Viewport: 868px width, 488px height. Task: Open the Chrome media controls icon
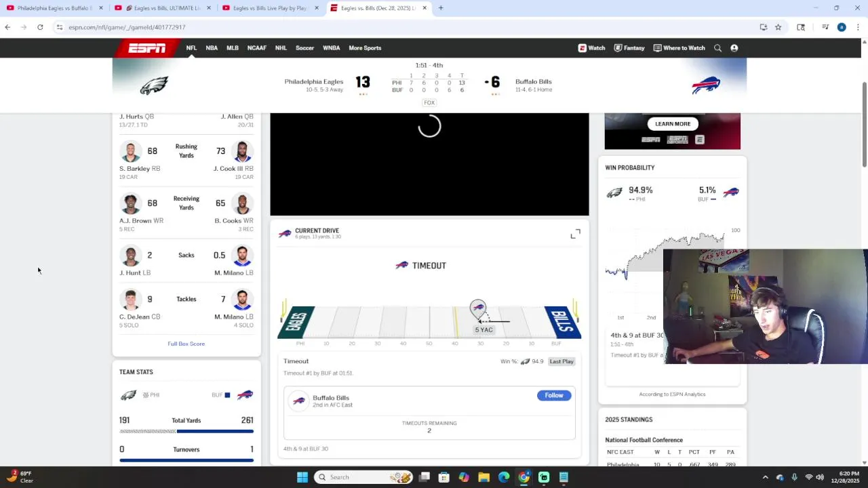tap(825, 27)
